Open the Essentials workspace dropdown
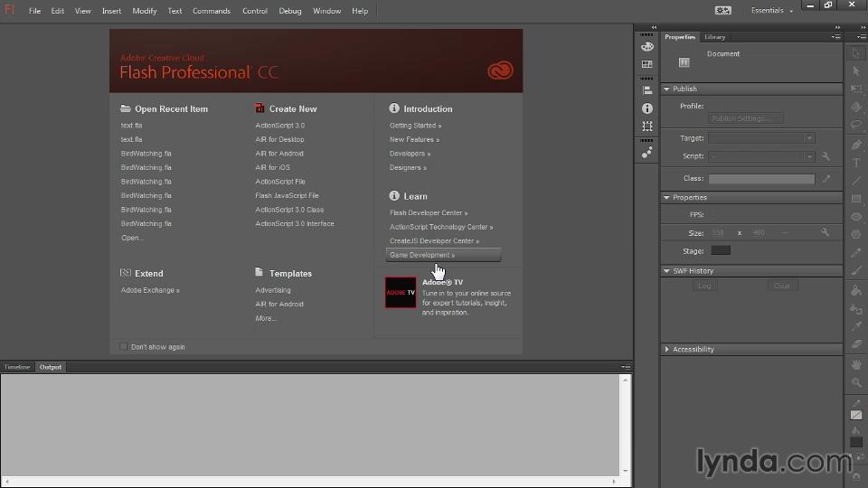Viewport: 868px width, 488px height. point(771,11)
